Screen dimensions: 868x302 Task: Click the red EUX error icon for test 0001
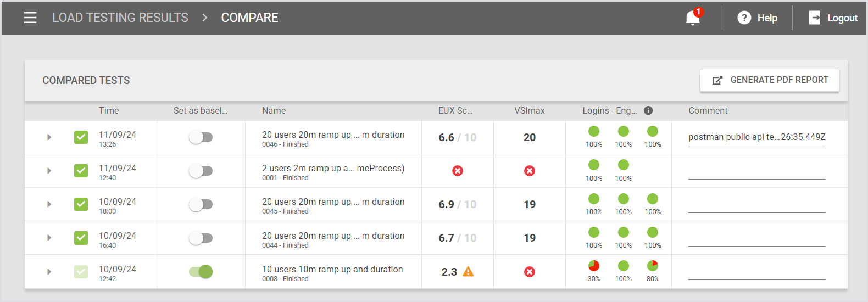(x=458, y=171)
